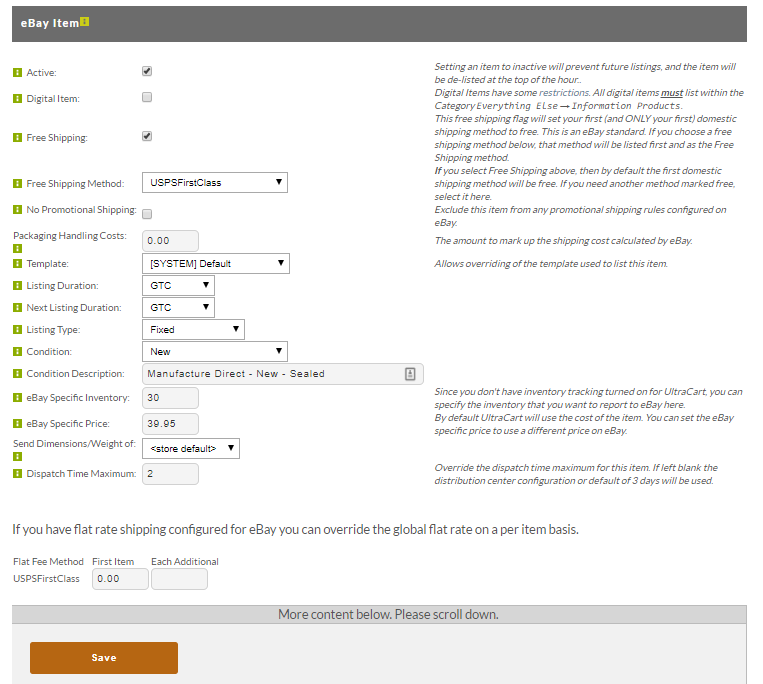Click the info icon beside Listing Duration
Viewport: 763px width, 684px height.
tap(18, 286)
